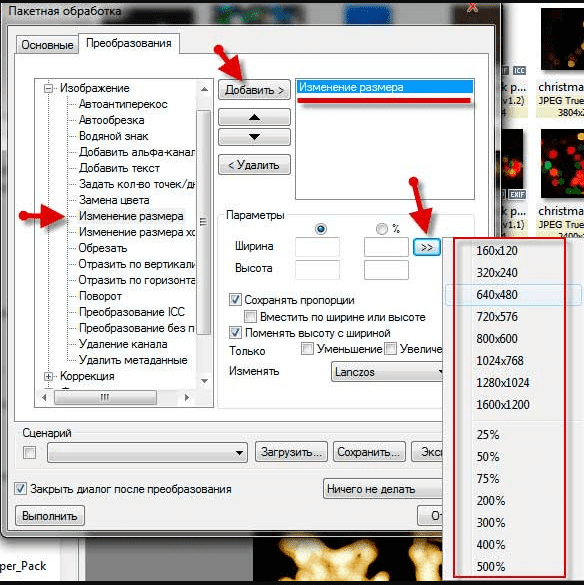Click the Добавить > button
The height and width of the screenshot is (585, 584).
254,90
